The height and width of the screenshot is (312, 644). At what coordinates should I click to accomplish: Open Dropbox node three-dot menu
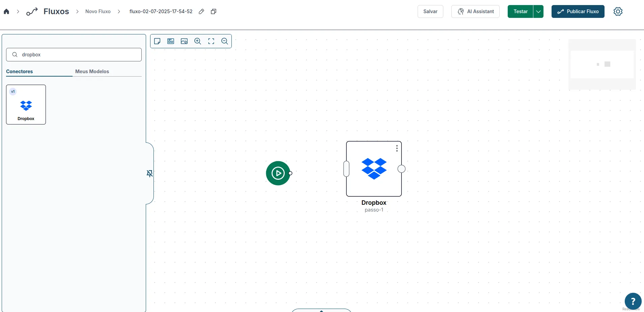point(397,148)
